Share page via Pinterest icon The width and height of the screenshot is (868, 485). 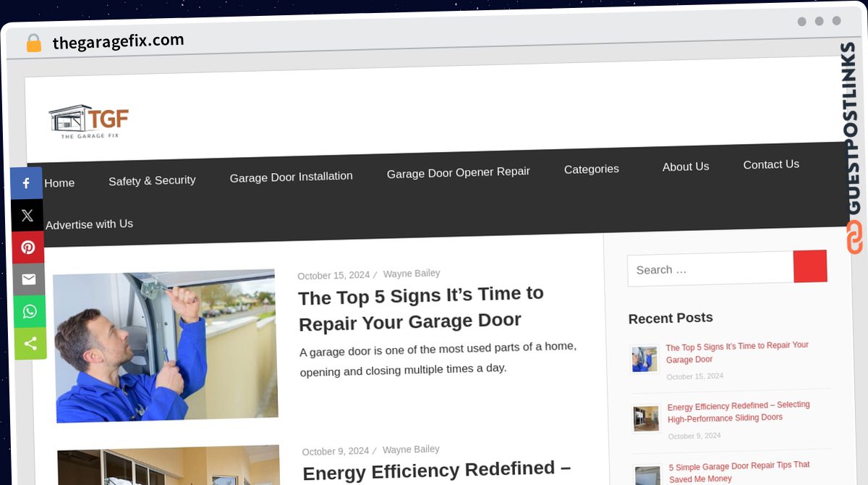[27, 248]
